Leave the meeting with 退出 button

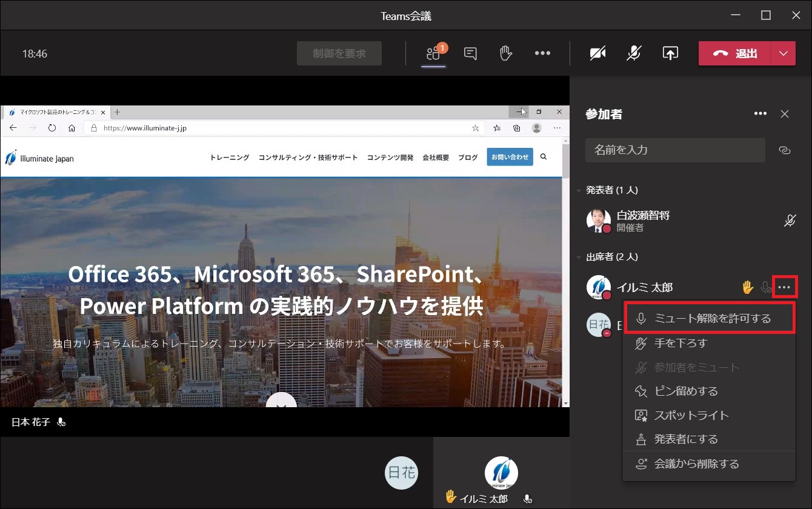point(735,53)
